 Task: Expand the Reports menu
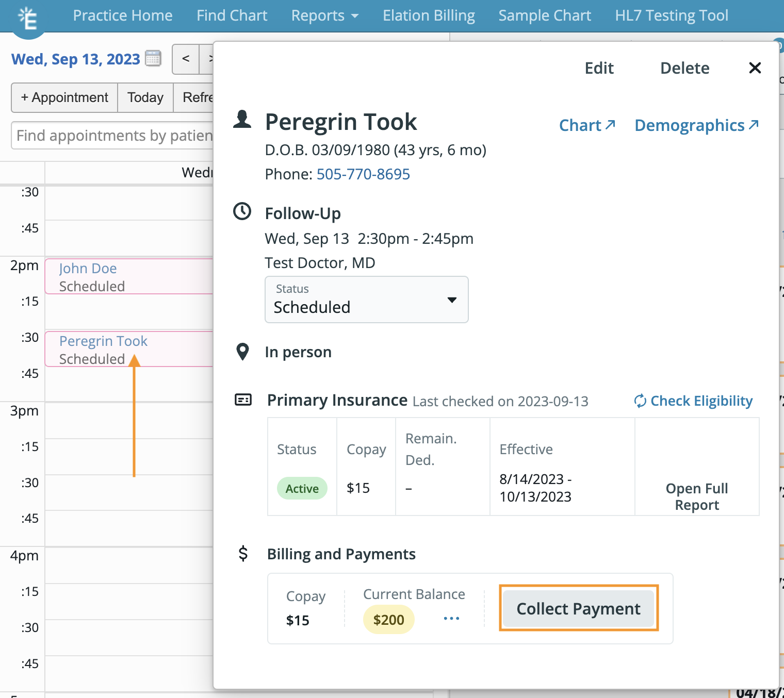[x=325, y=15]
